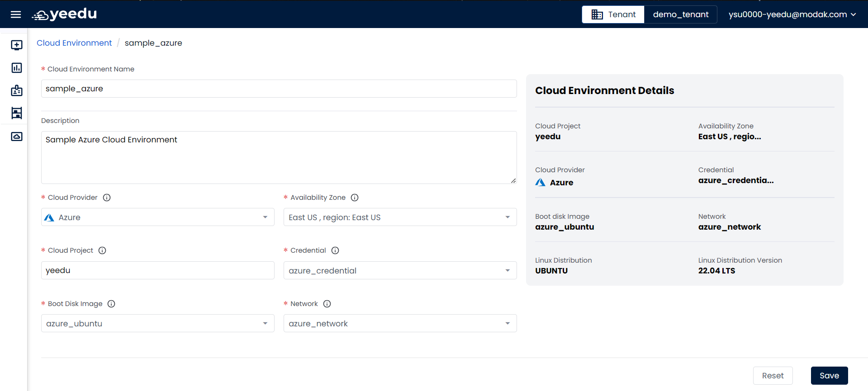The height and width of the screenshot is (391, 868).
Task: Show Cloud Provider info tooltip icon
Action: click(107, 198)
